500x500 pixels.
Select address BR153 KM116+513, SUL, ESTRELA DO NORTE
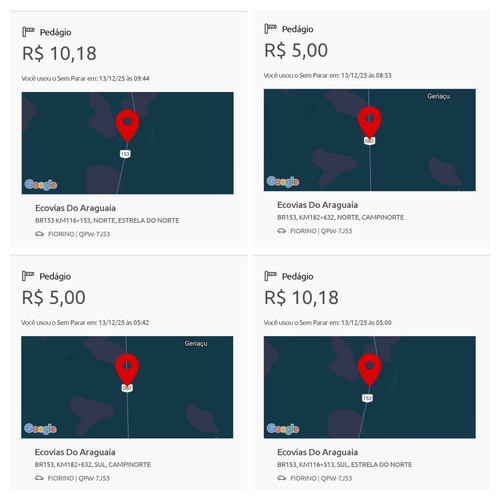coord(345,464)
